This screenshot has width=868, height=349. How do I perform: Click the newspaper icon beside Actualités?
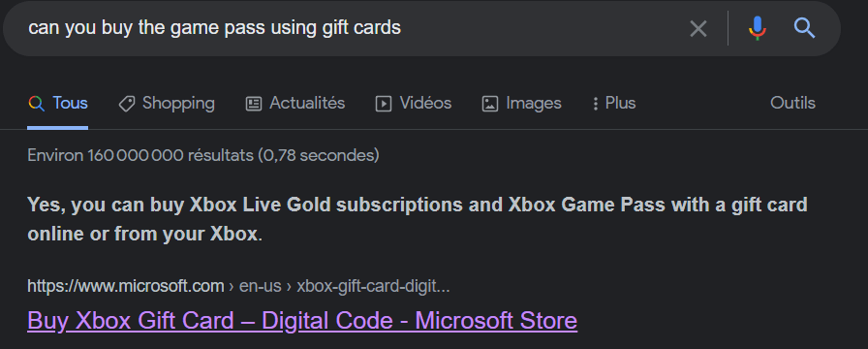click(254, 104)
